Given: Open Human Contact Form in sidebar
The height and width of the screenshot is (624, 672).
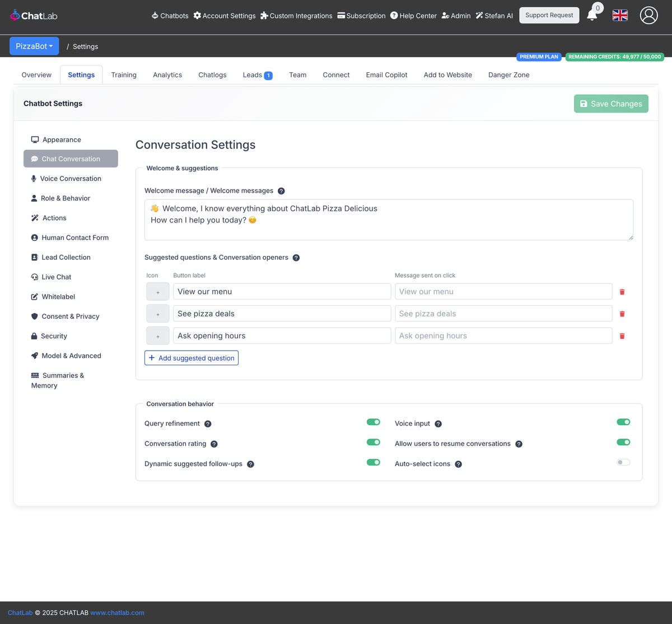Looking at the screenshot, I should pyautogui.click(x=71, y=238).
